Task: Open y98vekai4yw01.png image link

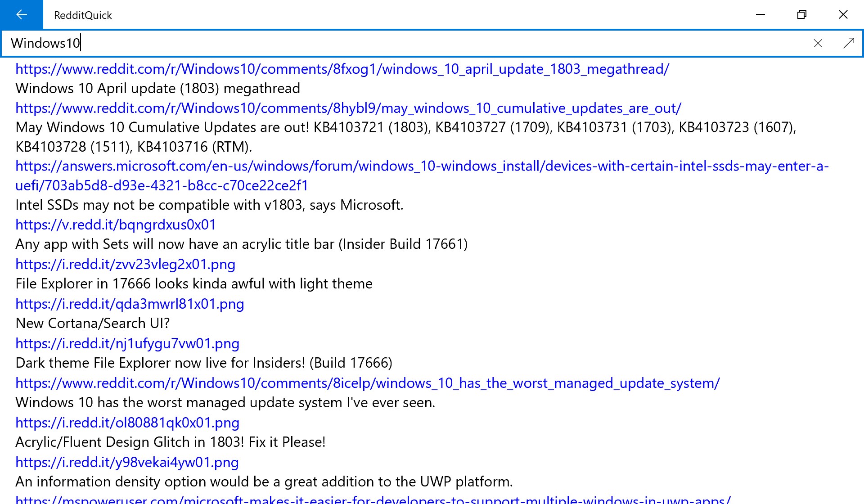Action: (127, 462)
